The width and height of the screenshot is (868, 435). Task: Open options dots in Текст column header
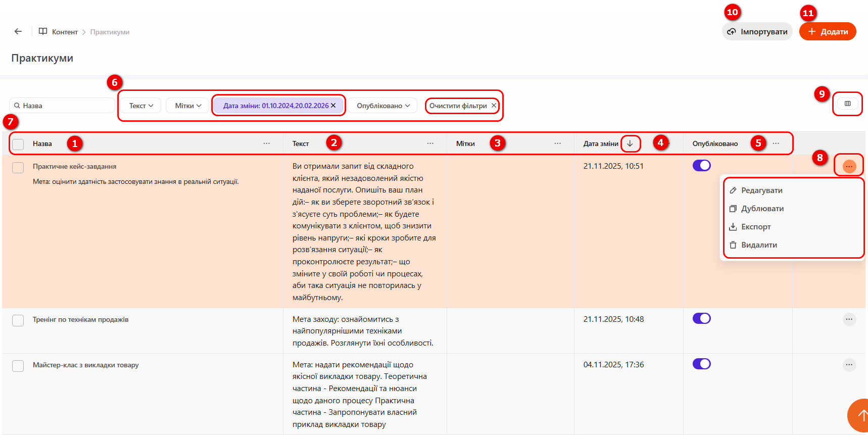coord(430,143)
